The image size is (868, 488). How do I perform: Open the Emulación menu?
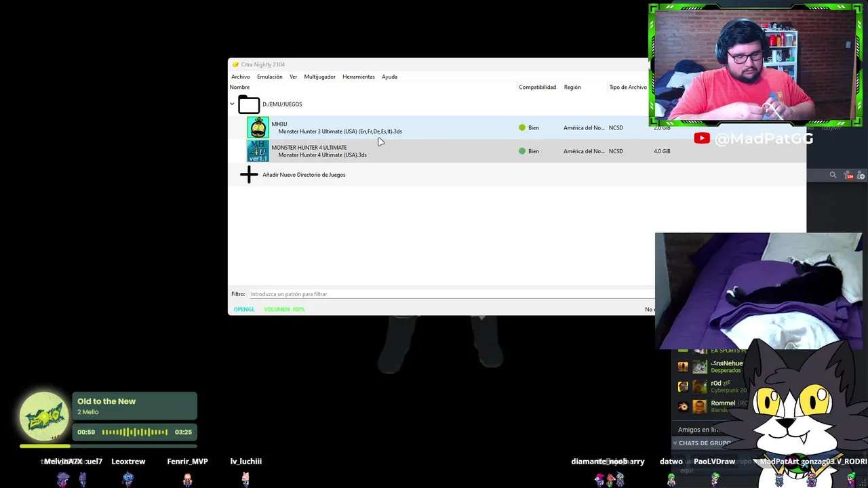[x=269, y=77]
